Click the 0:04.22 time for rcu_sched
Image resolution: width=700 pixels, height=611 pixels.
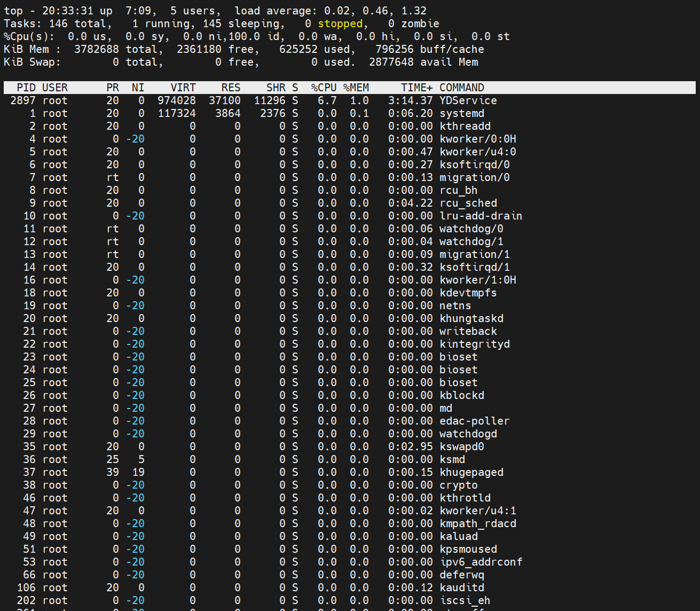click(x=411, y=203)
